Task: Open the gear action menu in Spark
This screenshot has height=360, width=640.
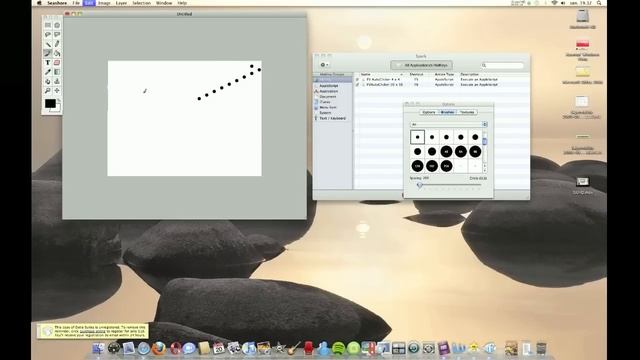Action: (x=324, y=65)
